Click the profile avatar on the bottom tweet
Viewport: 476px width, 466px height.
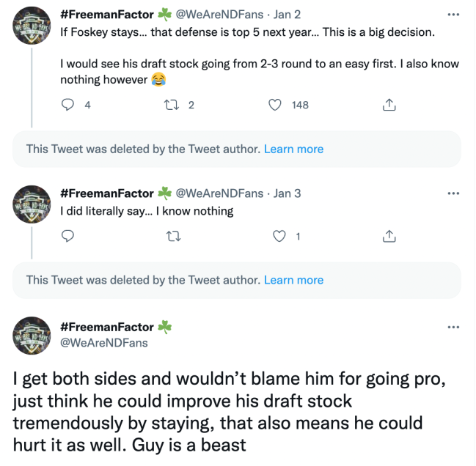pyautogui.click(x=32, y=335)
